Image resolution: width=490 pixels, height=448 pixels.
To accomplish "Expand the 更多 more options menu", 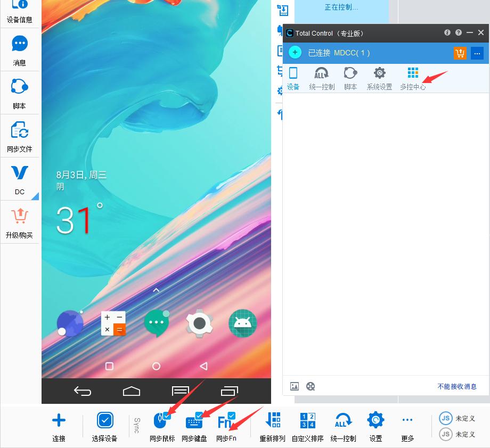I will coord(407,426).
